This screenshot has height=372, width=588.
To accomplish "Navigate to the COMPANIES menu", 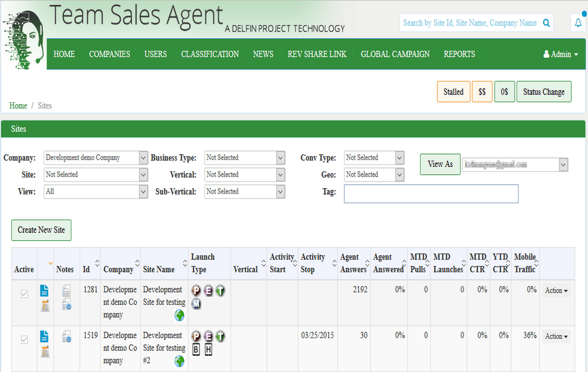I will click(x=109, y=54).
